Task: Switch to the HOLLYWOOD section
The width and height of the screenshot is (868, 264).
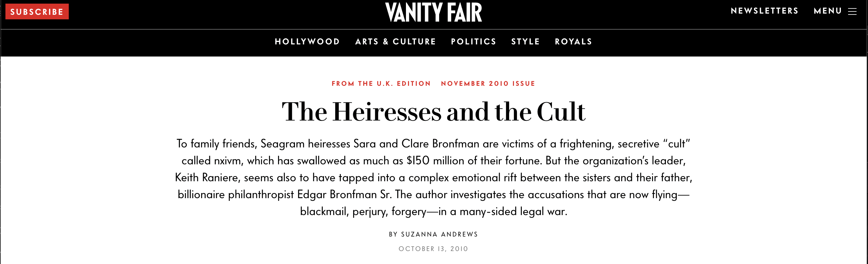Action: pos(308,41)
